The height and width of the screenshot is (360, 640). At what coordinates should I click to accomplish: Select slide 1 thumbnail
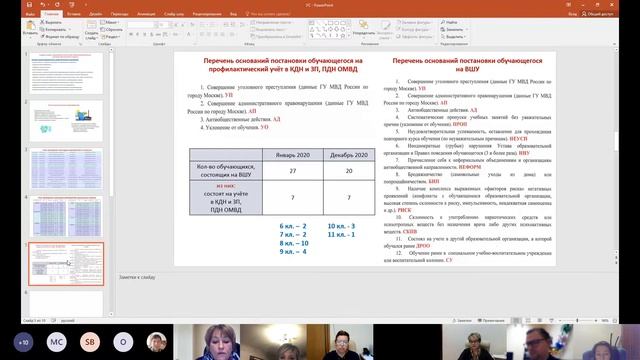pyautogui.click(x=66, y=73)
